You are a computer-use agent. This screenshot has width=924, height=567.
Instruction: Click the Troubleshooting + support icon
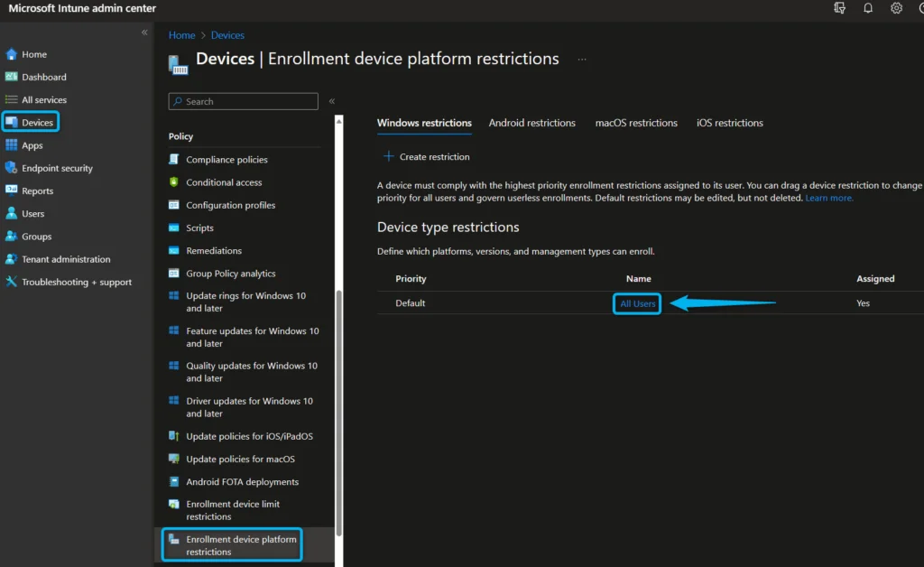tap(12, 282)
